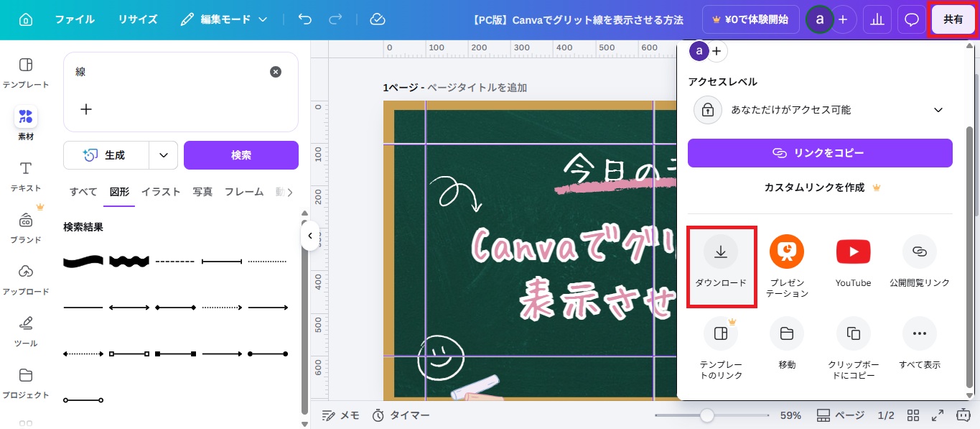Click the cloud save status icon
Viewport: 980px width, 429px height.
[378, 19]
